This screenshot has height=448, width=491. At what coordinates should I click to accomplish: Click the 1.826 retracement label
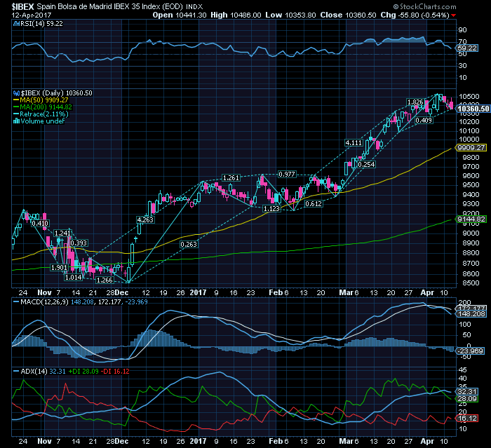[415, 102]
